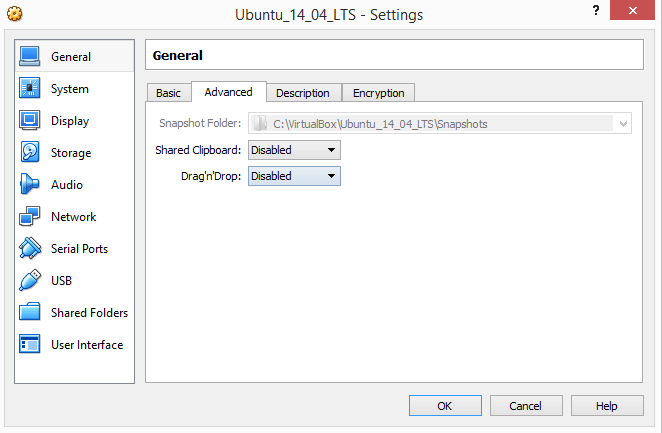Go to Shared Folders settings label
This screenshot has width=662, height=433.
coord(90,313)
